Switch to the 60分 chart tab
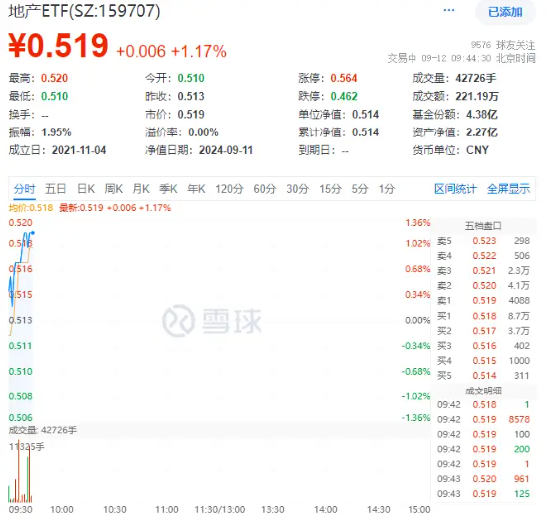Screen dimensions: 550x521 tap(265, 189)
